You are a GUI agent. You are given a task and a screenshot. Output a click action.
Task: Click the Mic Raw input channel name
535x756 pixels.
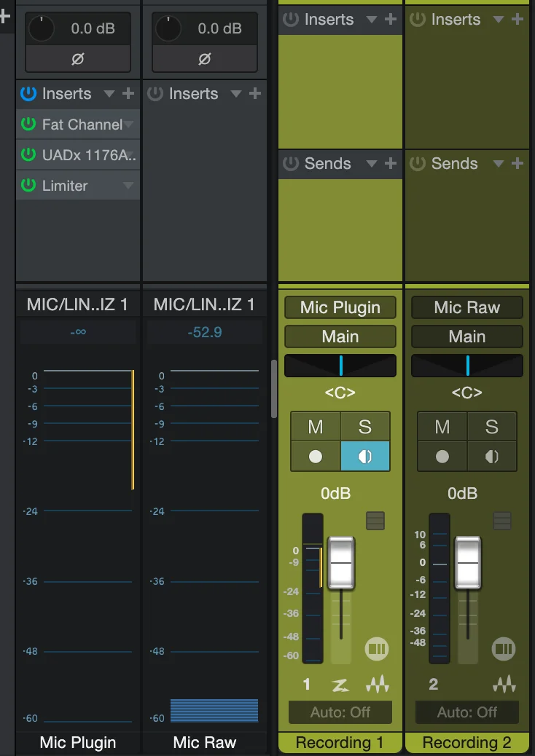[205, 742]
